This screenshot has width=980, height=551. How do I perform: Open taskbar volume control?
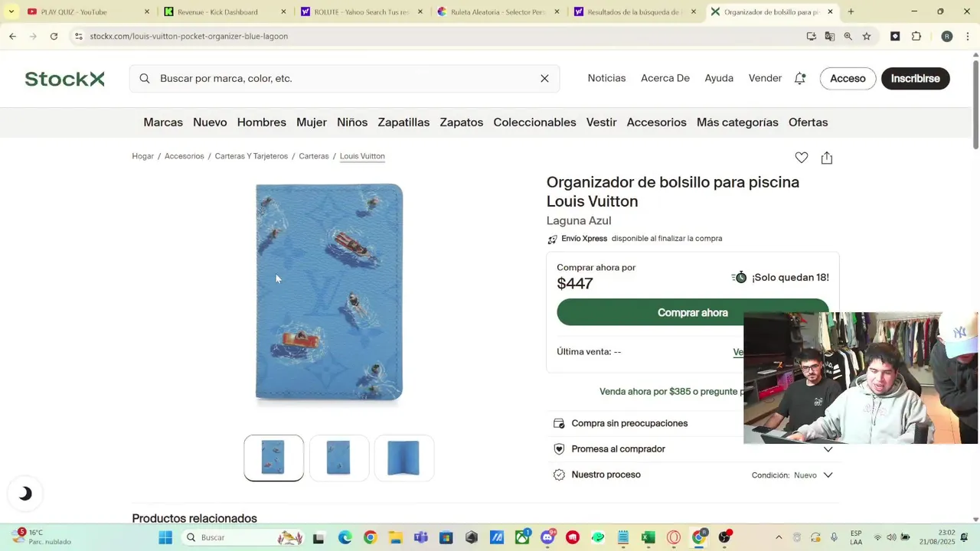pyautogui.click(x=891, y=537)
